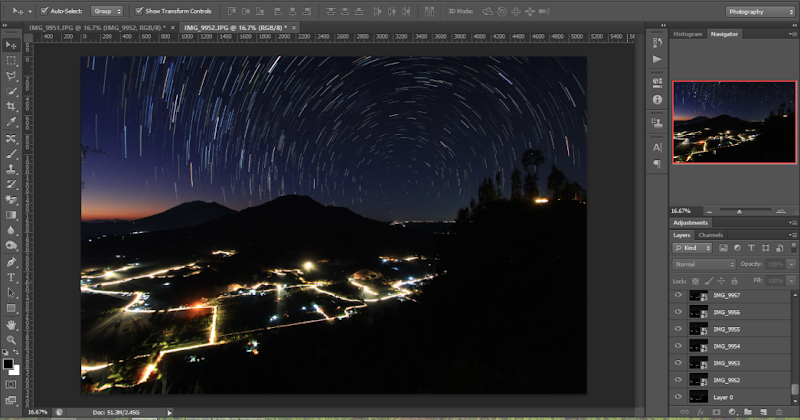Open the Fill slider dropdown arrow
This screenshot has height=420, width=800.
[x=791, y=281]
